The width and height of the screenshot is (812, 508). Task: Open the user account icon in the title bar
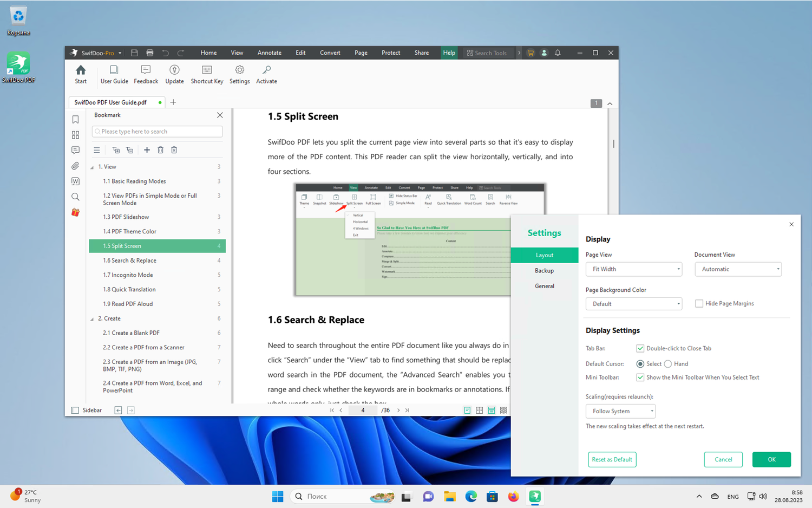point(544,53)
